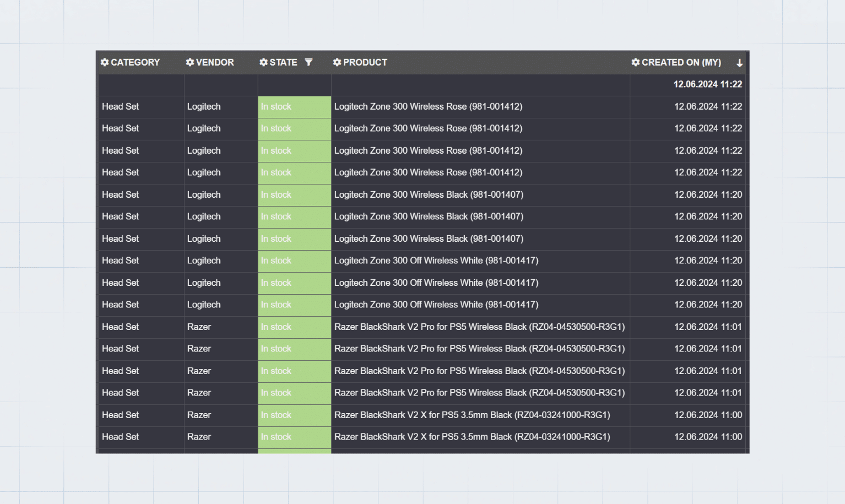The height and width of the screenshot is (504, 845).
Task: Open the CREATED ON (MY) column settings gear
Action: (x=636, y=62)
